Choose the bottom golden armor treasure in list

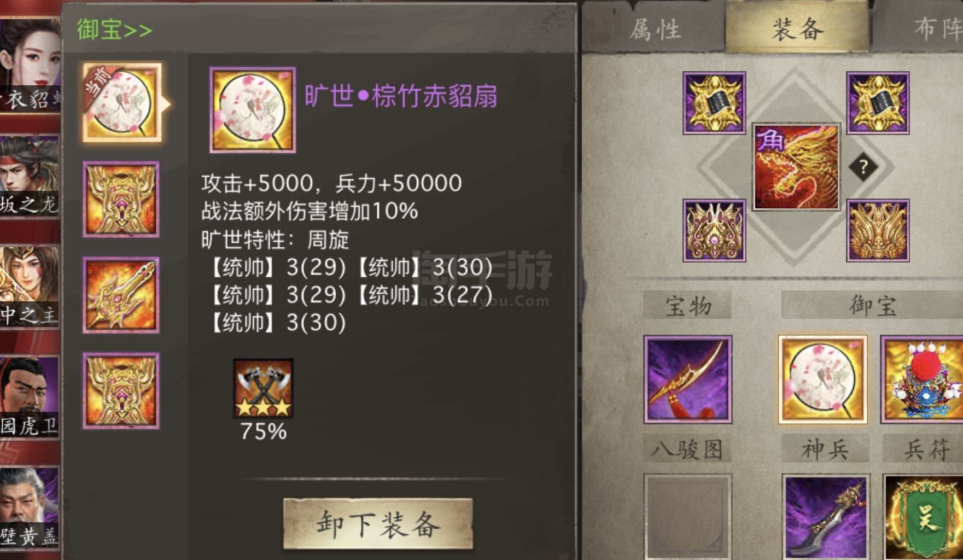(x=121, y=390)
